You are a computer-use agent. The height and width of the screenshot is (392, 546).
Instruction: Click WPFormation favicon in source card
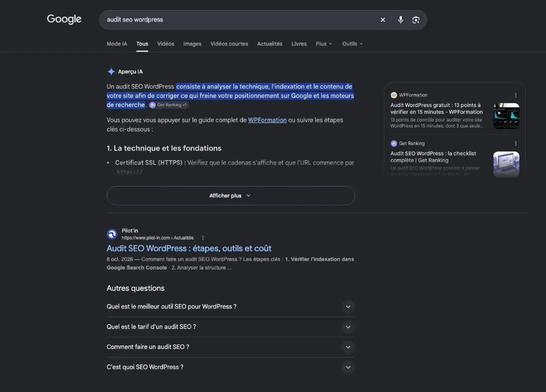tap(394, 95)
